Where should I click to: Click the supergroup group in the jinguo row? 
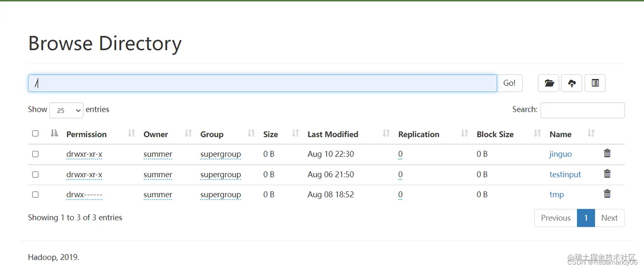[x=221, y=154]
